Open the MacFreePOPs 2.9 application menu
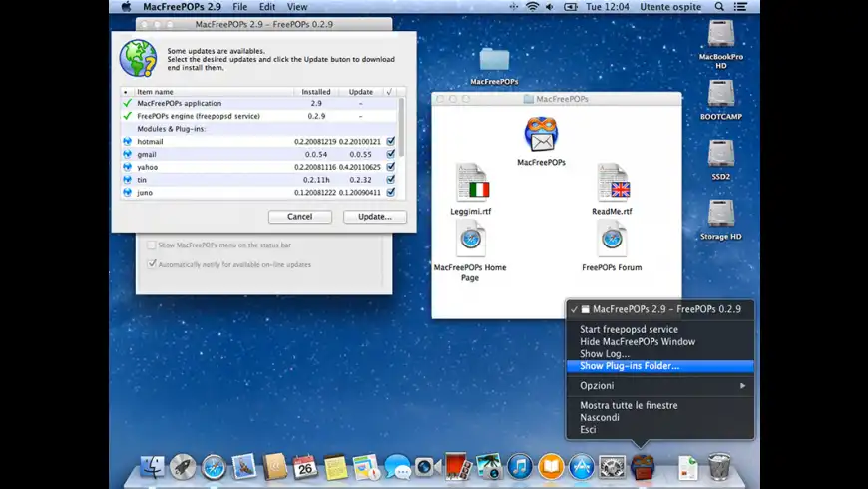The image size is (868, 489). pyautogui.click(x=183, y=7)
